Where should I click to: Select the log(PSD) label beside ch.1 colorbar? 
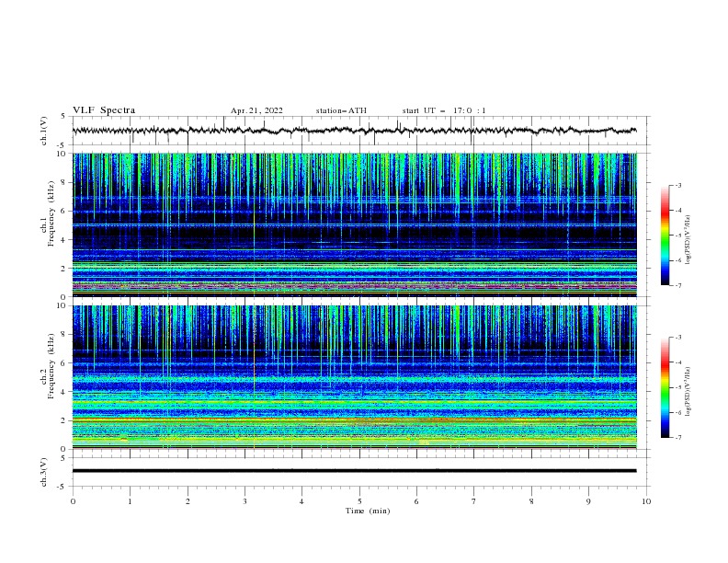pos(688,240)
